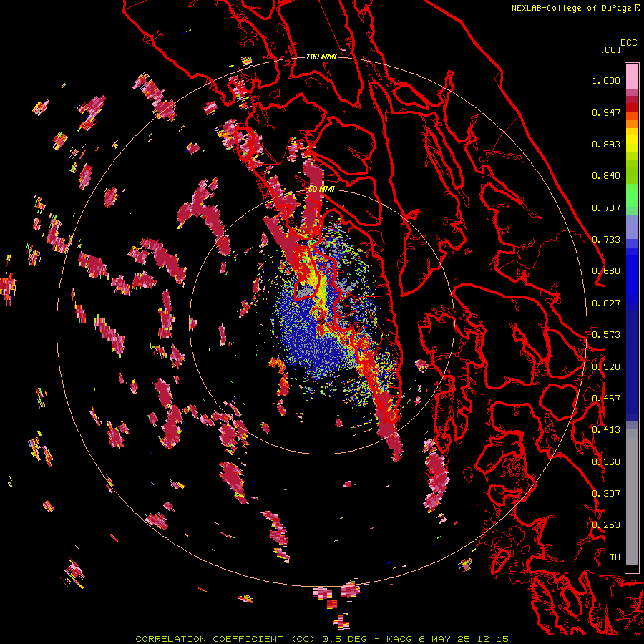Click the 0.893 scale value
644x644 pixels.
(x=606, y=144)
